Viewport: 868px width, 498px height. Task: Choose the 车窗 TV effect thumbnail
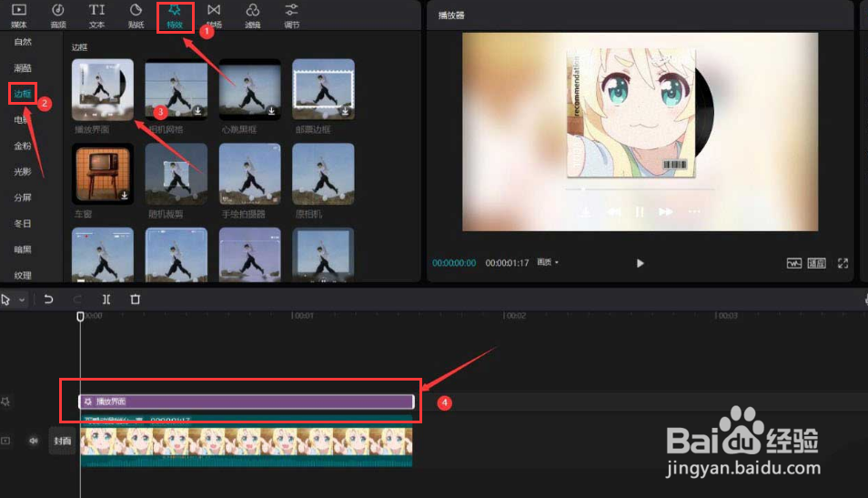(x=103, y=174)
